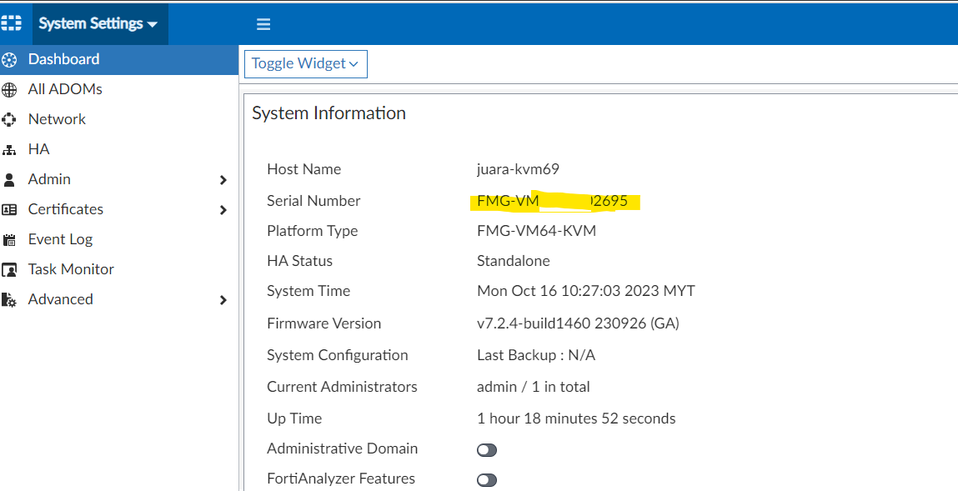This screenshot has width=958, height=491.
Task: Click the HA cluster icon
Action: (10, 150)
